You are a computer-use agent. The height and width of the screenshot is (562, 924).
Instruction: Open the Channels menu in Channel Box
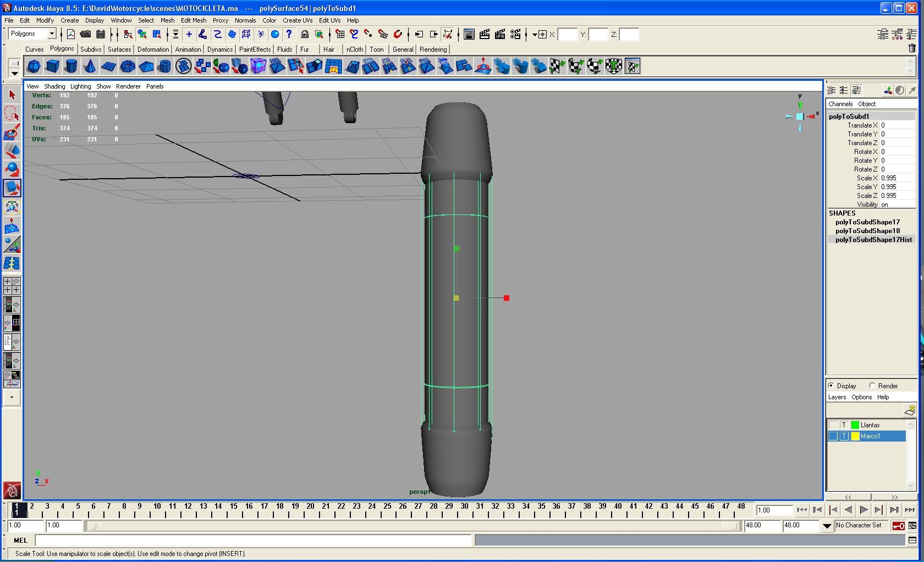point(840,104)
